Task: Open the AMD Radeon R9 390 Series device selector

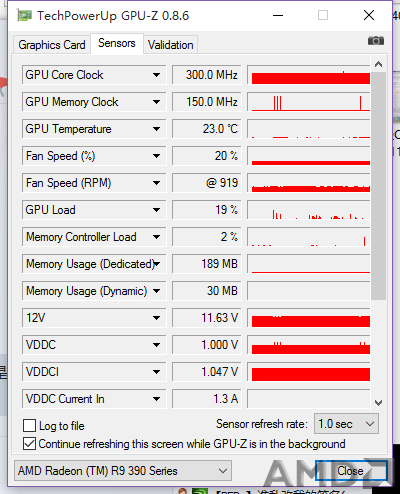Action: click(123, 471)
